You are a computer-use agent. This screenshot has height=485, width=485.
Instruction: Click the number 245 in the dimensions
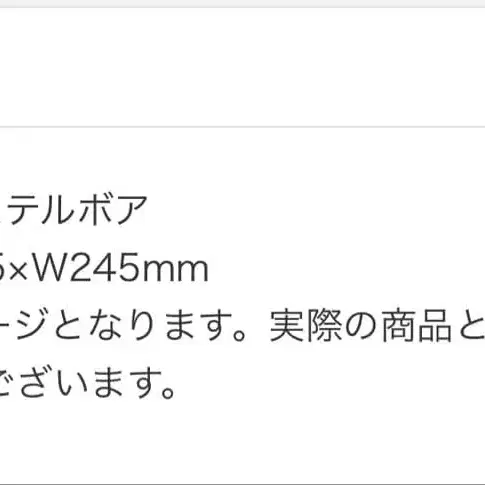click(x=104, y=268)
